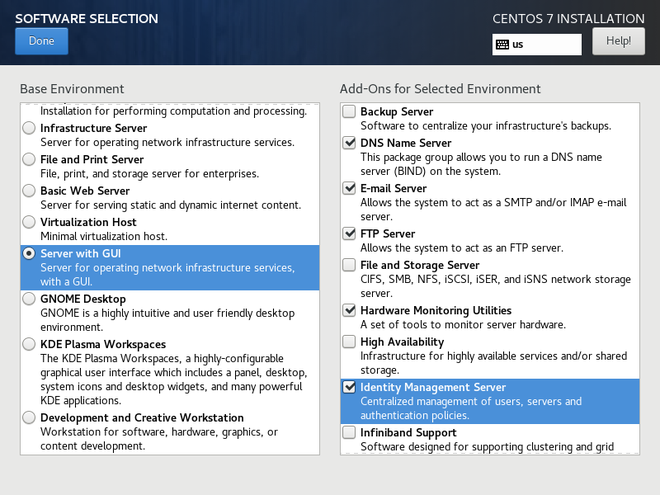Check the High Availability add-on

coord(349,342)
